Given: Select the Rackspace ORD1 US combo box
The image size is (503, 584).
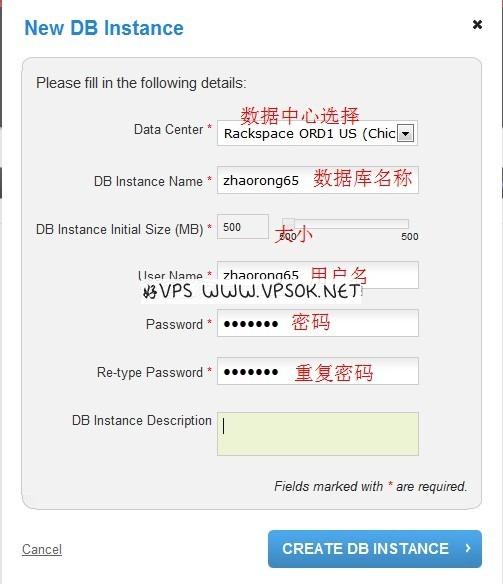Looking at the screenshot, I should pos(317,133).
